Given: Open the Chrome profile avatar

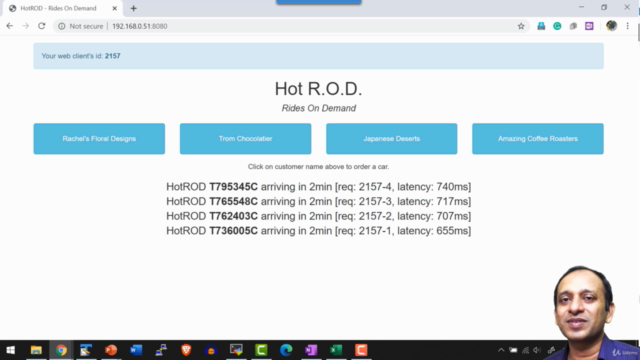Looking at the screenshot, I should click(x=611, y=26).
